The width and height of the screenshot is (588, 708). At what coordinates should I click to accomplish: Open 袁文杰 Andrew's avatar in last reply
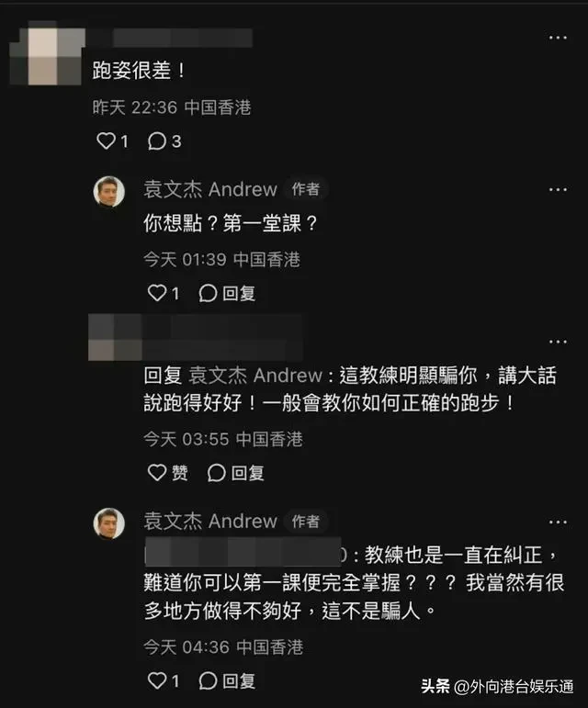[108, 523]
